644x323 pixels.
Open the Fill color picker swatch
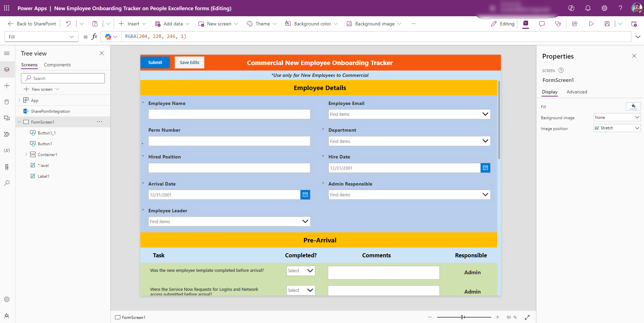click(x=634, y=106)
